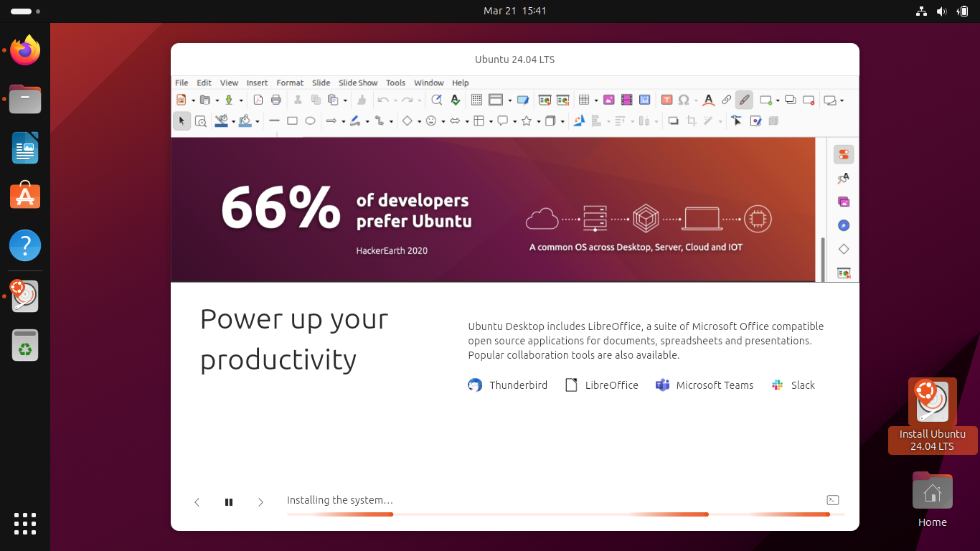Toggle shadow on the selection
Image resolution: width=980 pixels, height=551 pixels.
pyautogui.click(x=674, y=121)
